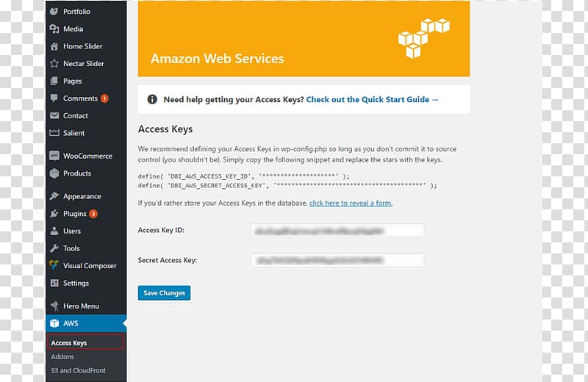The width and height of the screenshot is (588, 382).
Task: Go to Settings menu
Action: coord(76,283)
